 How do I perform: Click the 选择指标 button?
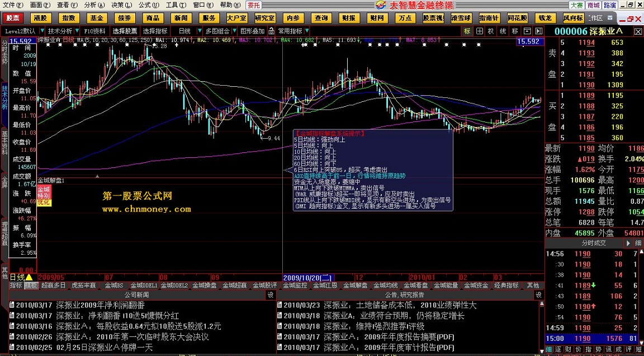click(x=155, y=31)
